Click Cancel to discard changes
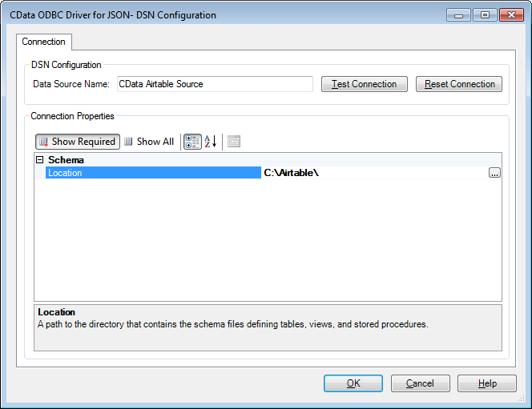 pos(420,383)
